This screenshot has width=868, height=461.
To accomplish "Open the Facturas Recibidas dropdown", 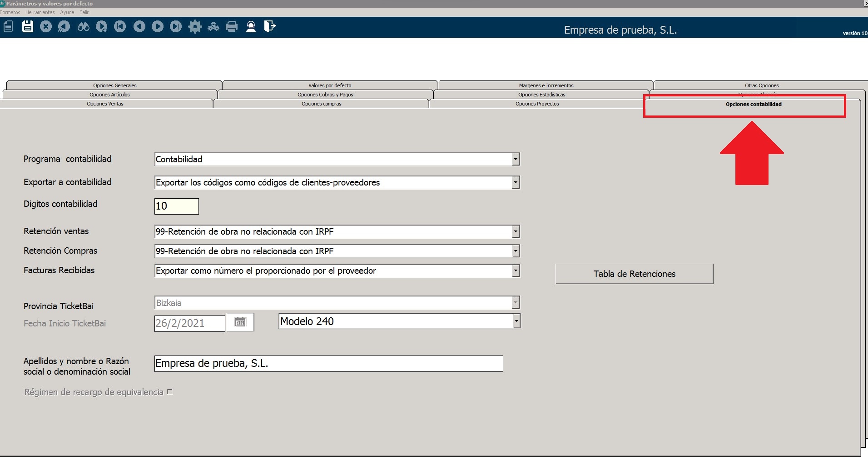I will pos(516,271).
